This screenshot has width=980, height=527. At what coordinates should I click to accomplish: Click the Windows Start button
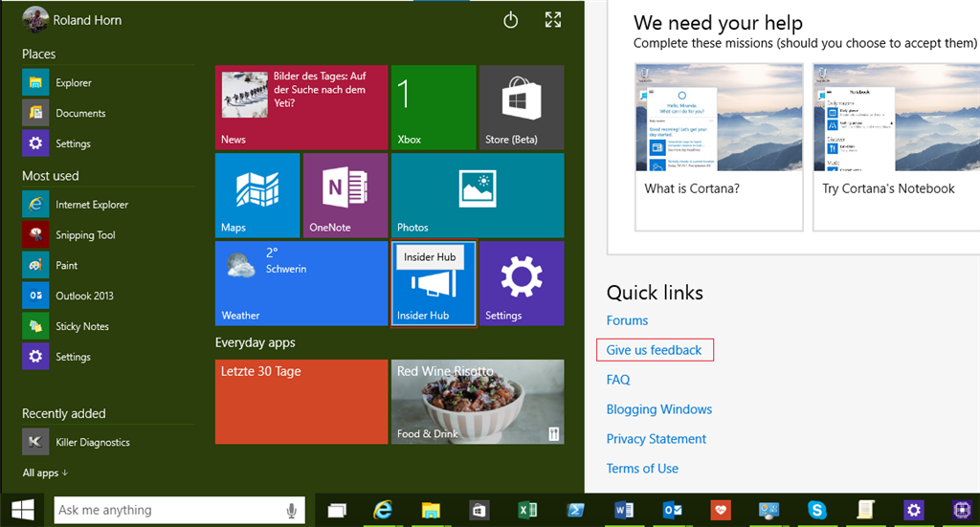click(23, 510)
